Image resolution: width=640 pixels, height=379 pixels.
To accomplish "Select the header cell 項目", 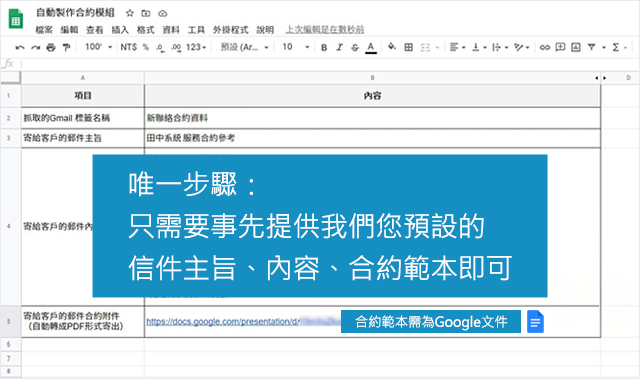I will [82, 96].
